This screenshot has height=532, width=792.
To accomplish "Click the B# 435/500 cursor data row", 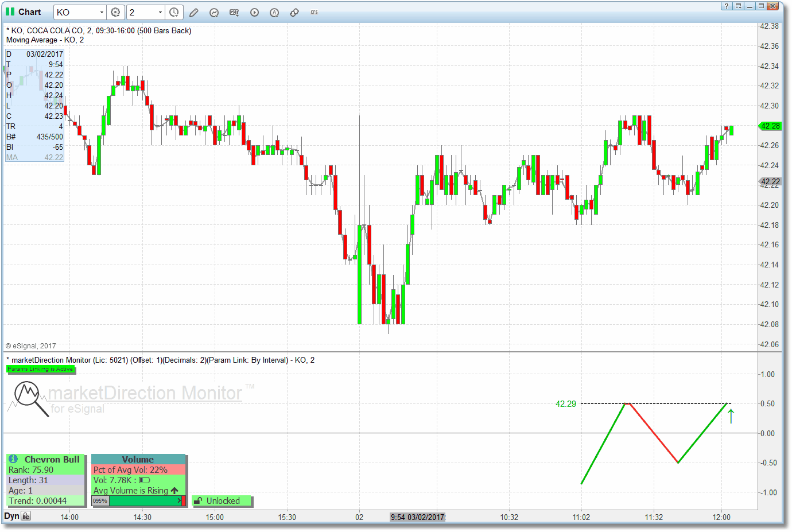I will [34, 137].
